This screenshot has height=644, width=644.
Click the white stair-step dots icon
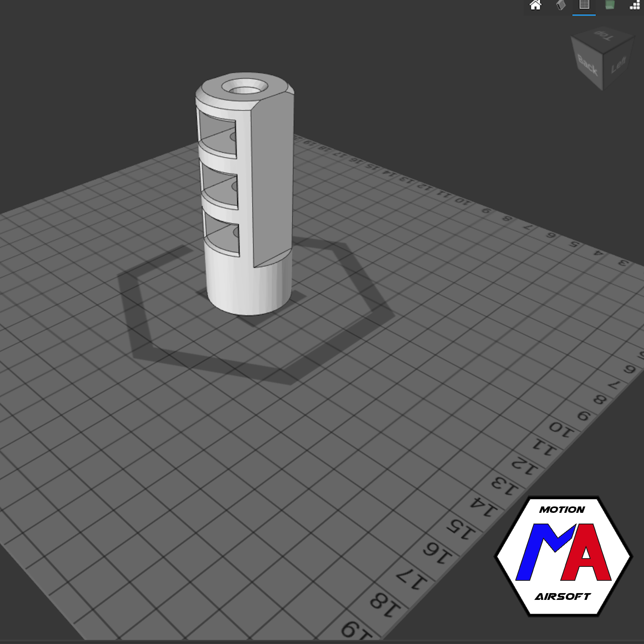[635, 5]
